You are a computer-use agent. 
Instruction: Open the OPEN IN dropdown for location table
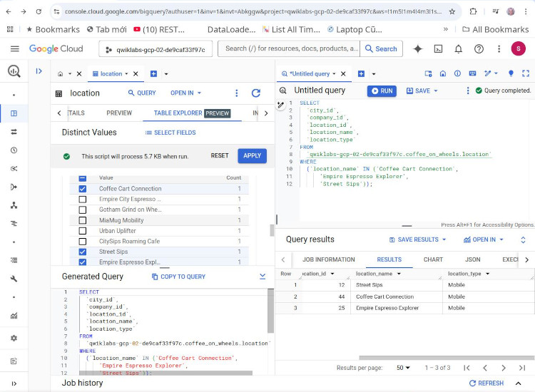(185, 93)
